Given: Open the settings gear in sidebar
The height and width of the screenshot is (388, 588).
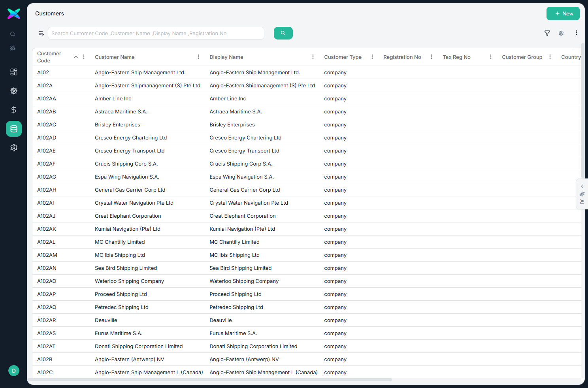Looking at the screenshot, I should click(x=14, y=148).
